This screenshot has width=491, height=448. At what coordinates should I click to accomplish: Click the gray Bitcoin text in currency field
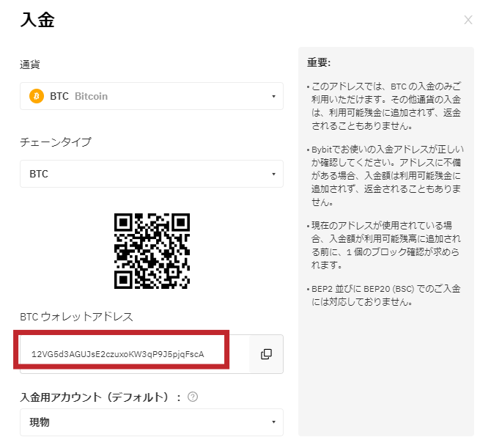point(91,96)
